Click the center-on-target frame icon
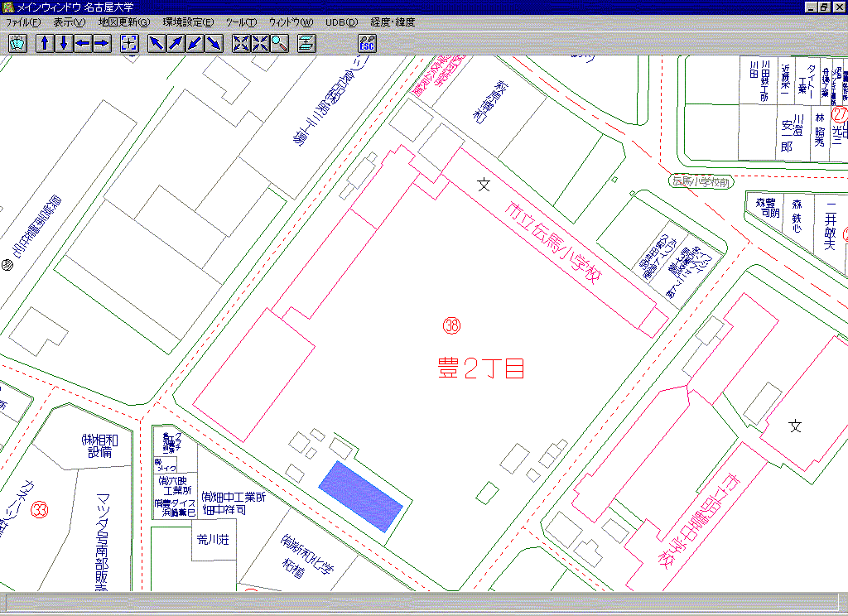This screenshot has width=848, height=616. pos(128,44)
